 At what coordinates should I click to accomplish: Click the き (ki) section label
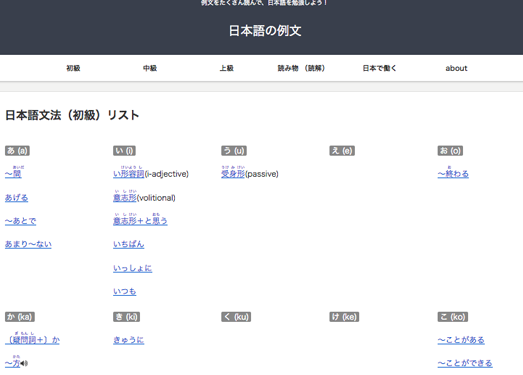126,317
